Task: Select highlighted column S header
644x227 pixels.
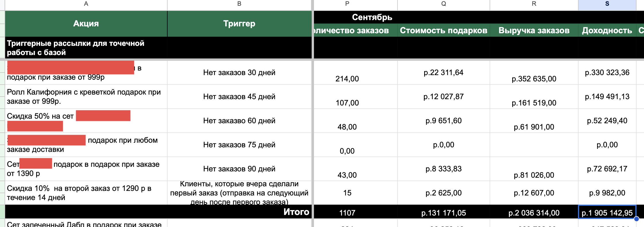Action: [x=607, y=4]
